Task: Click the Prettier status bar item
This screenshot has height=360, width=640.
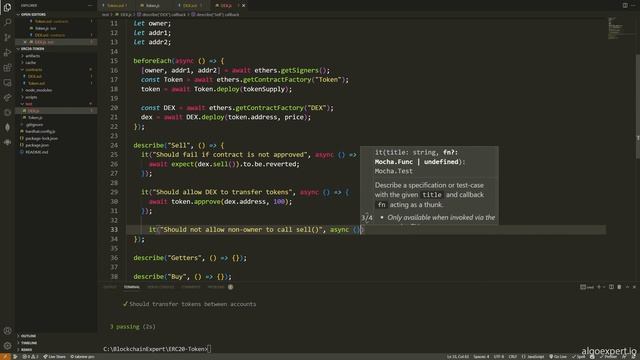Action: point(608,357)
